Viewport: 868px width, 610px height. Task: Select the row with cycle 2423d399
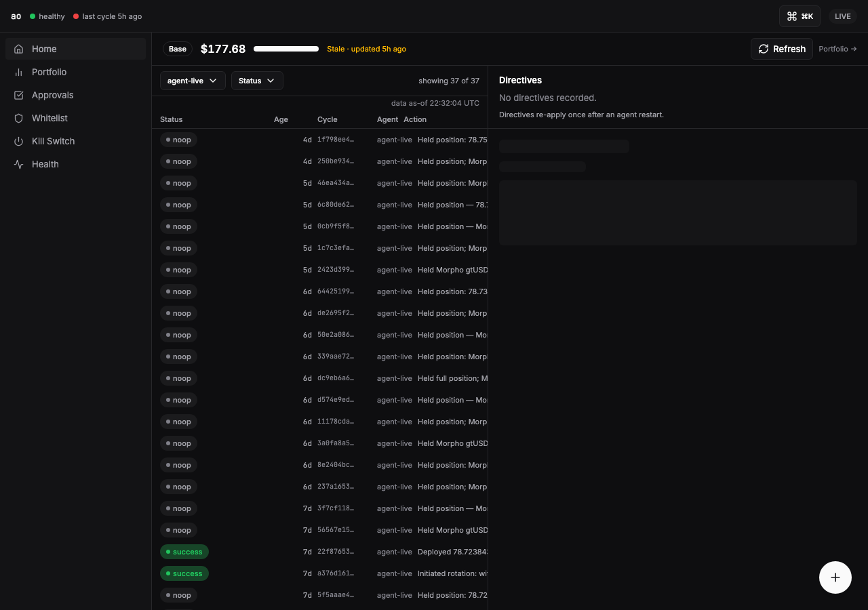[320, 270]
